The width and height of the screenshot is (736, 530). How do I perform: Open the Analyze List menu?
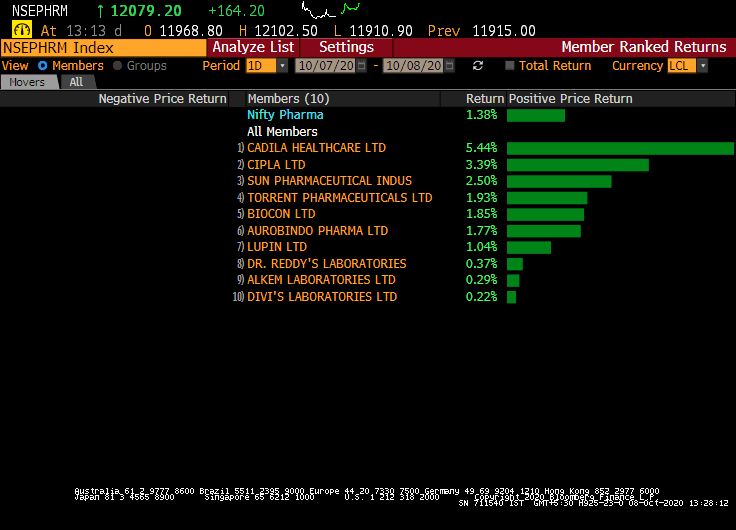point(253,47)
